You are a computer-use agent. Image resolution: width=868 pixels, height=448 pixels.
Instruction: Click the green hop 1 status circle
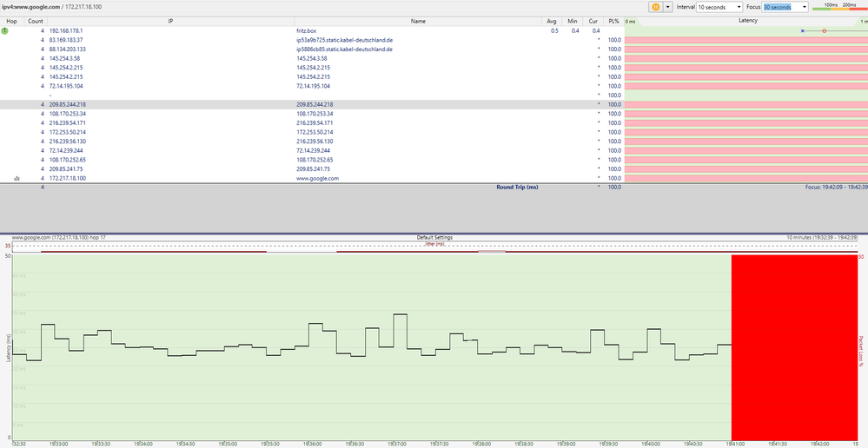(x=6, y=30)
